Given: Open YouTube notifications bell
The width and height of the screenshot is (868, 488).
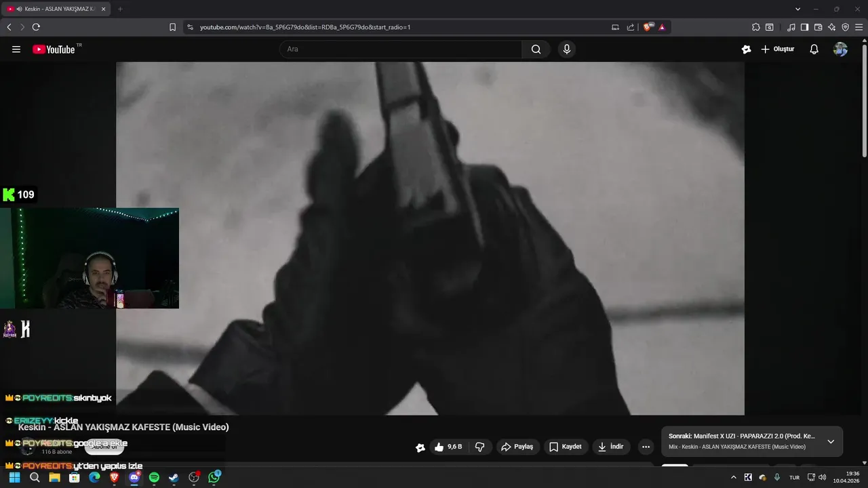Looking at the screenshot, I should pyautogui.click(x=814, y=49).
